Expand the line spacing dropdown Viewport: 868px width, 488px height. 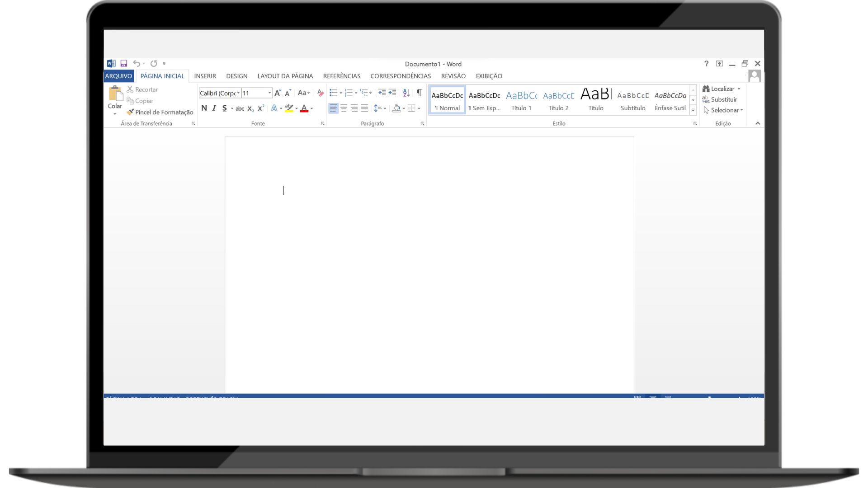tap(385, 108)
